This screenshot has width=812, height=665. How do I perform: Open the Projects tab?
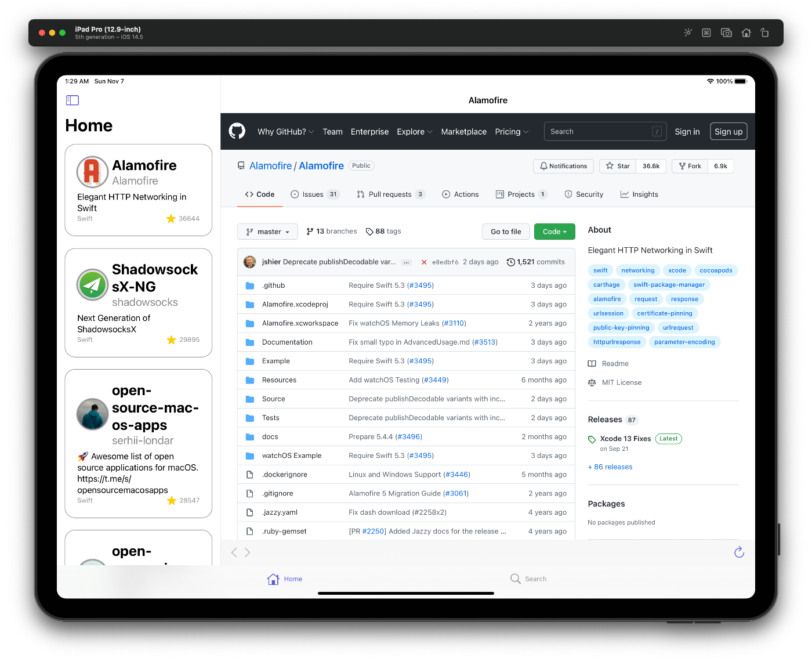521,194
